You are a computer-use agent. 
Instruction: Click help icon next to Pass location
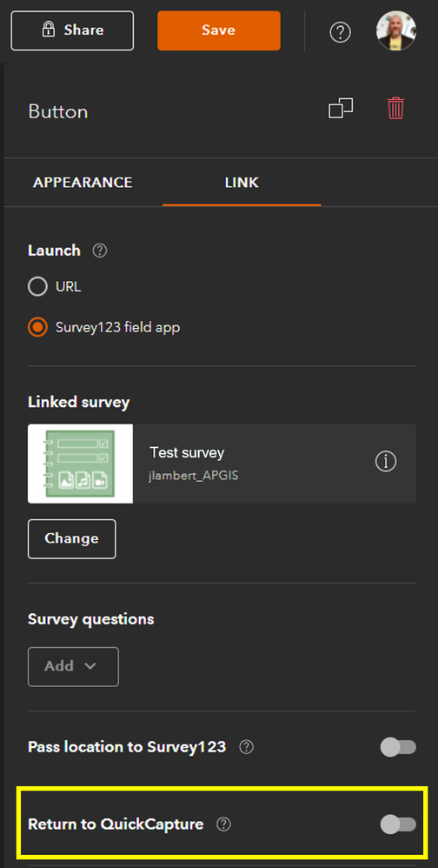click(247, 747)
